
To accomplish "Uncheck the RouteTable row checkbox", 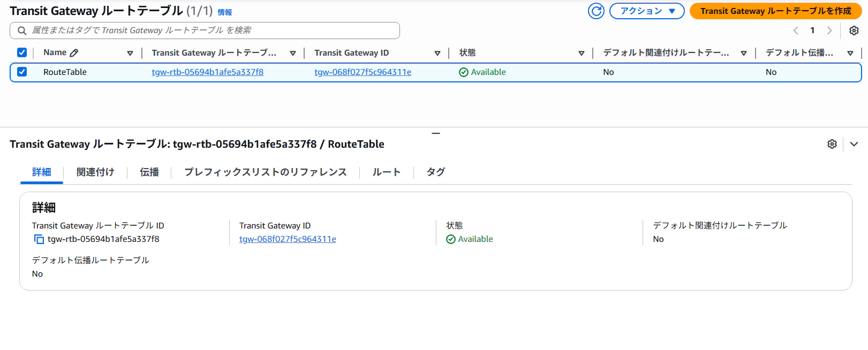I will (x=22, y=72).
